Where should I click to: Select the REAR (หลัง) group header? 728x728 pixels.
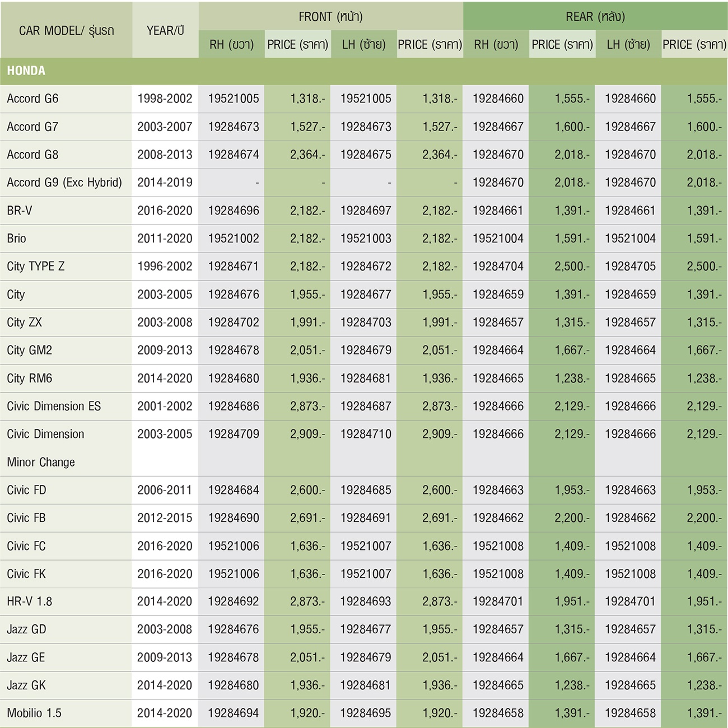point(595,16)
